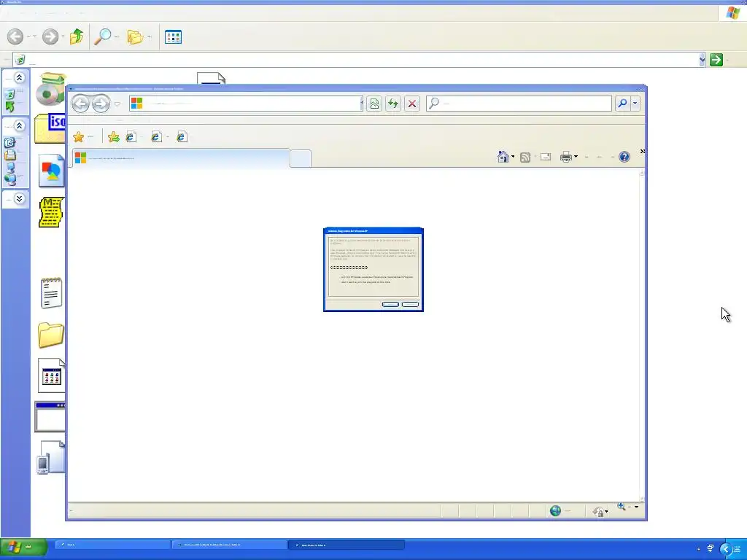This screenshot has height=560, width=747.
Task: Open a new blank tab in IE
Action: tap(300, 158)
